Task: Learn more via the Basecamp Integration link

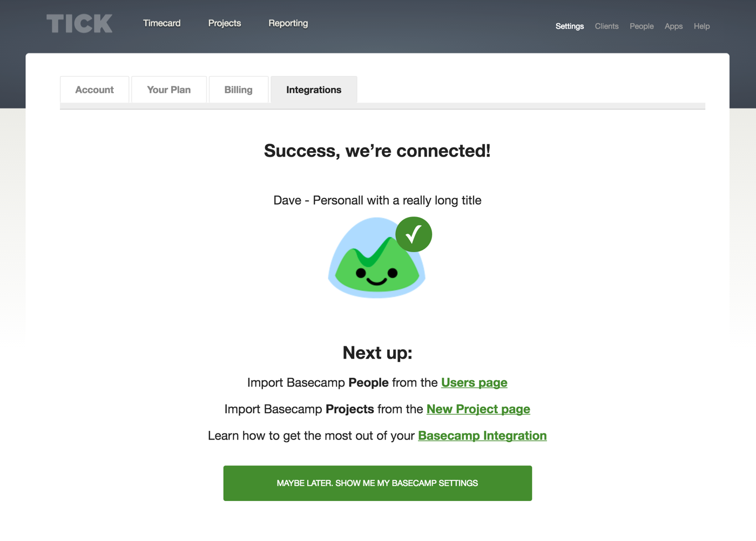Action: tap(482, 435)
